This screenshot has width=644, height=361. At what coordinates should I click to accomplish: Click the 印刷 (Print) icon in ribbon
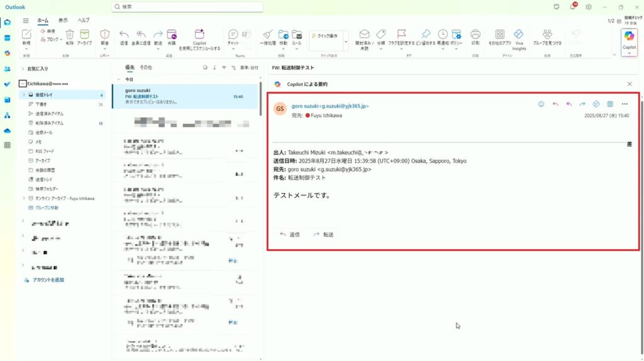(x=475, y=35)
